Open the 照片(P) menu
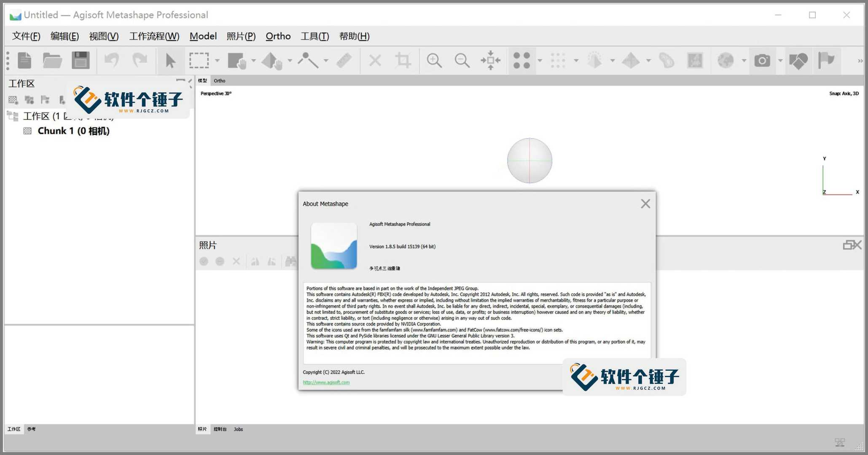The height and width of the screenshot is (455, 868). 241,36
